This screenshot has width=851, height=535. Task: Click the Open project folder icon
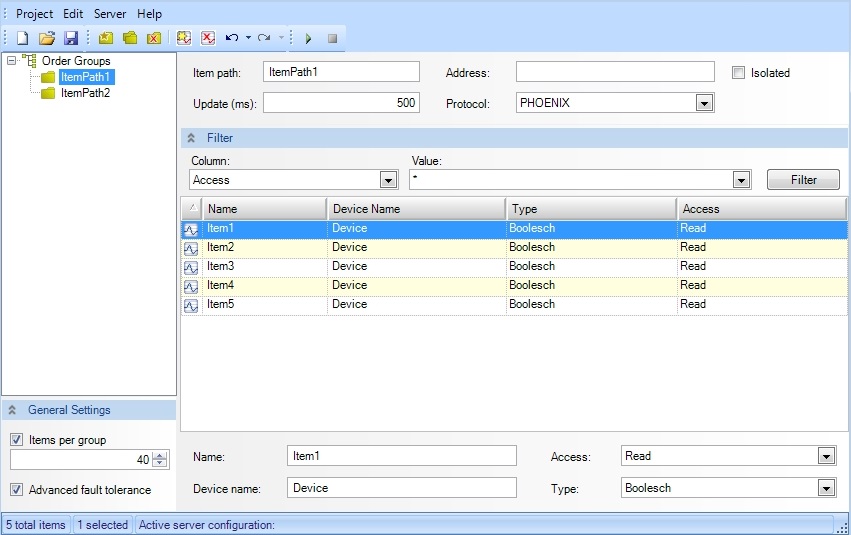[x=46, y=38]
